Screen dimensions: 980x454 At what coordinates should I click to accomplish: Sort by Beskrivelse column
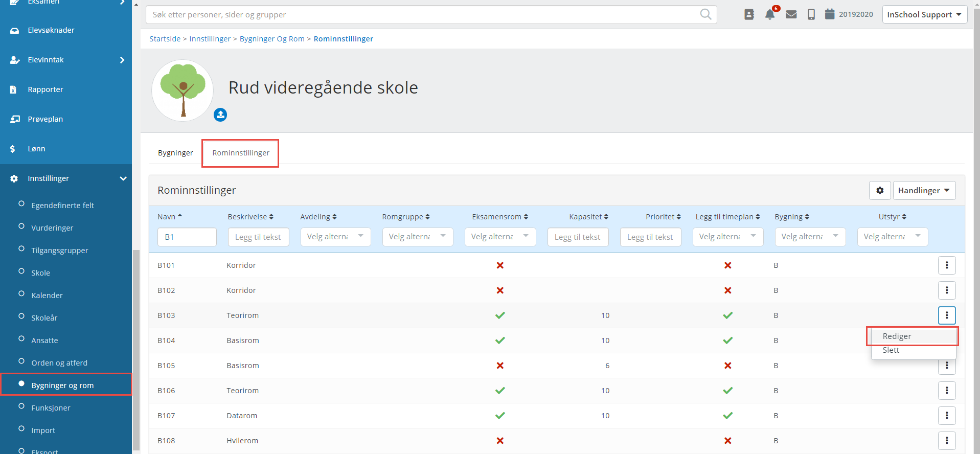click(x=250, y=217)
